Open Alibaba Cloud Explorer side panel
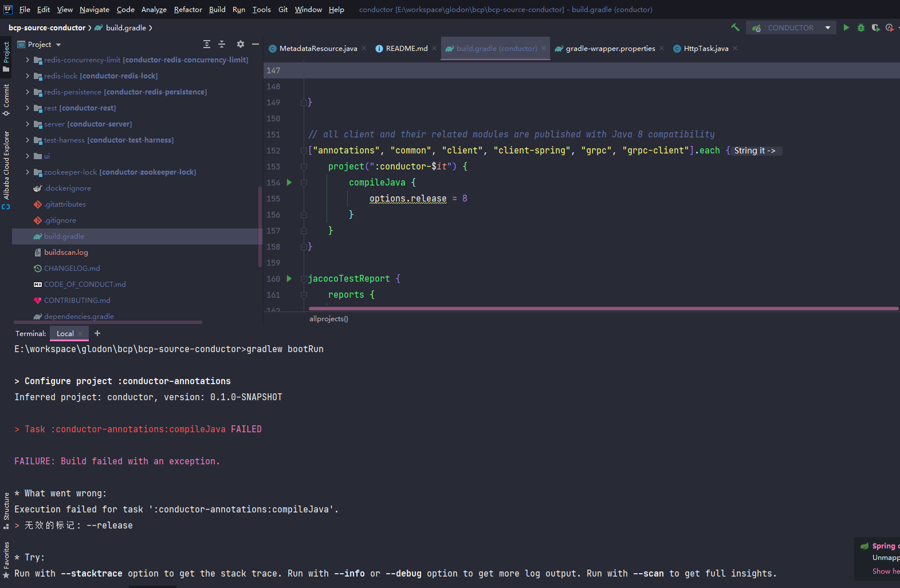 [6, 170]
